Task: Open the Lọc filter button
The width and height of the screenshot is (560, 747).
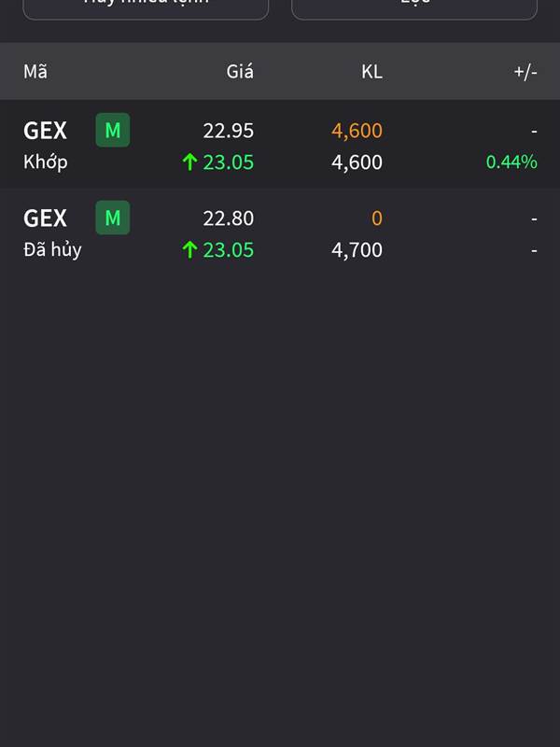Action: [414, 7]
